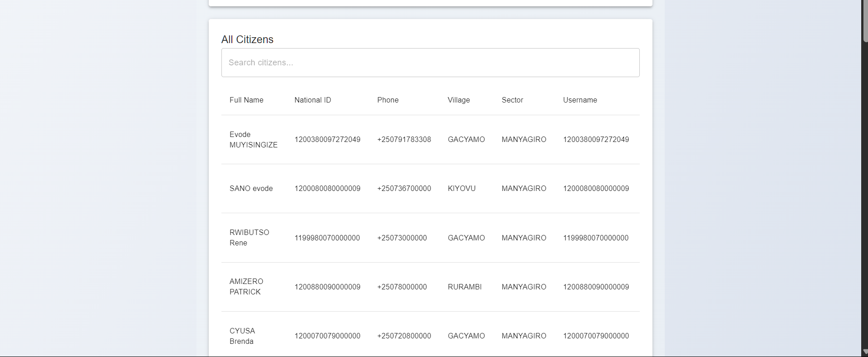The height and width of the screenshot is (357, 868).
Task: Click the Username column header
Action: click(580, 100)
